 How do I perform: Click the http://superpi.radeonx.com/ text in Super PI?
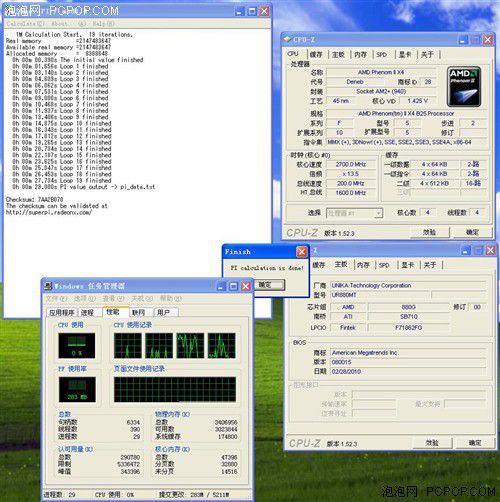coord(49,212)
